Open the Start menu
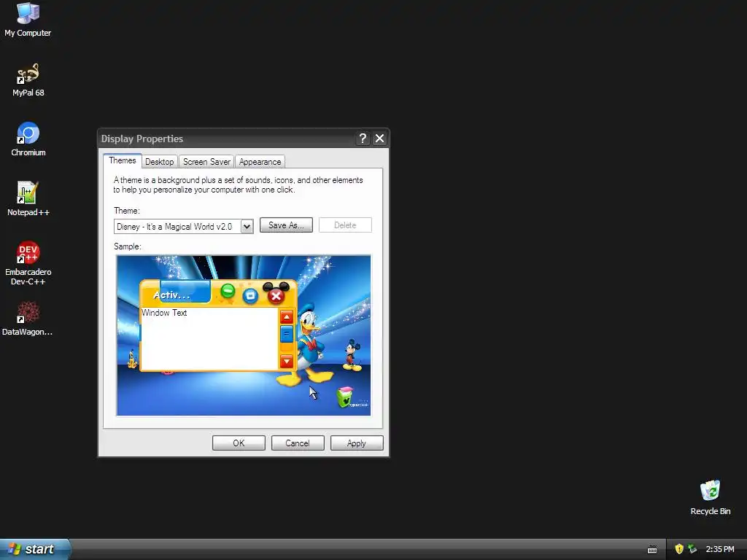The height and width of the screenshot is (560, 747). (x=34, y=549)
